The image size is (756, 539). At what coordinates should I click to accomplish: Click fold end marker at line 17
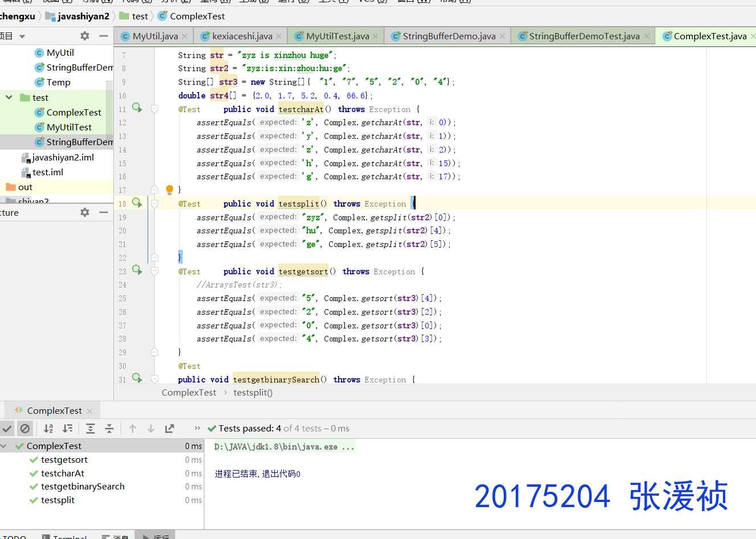[154, 189]
